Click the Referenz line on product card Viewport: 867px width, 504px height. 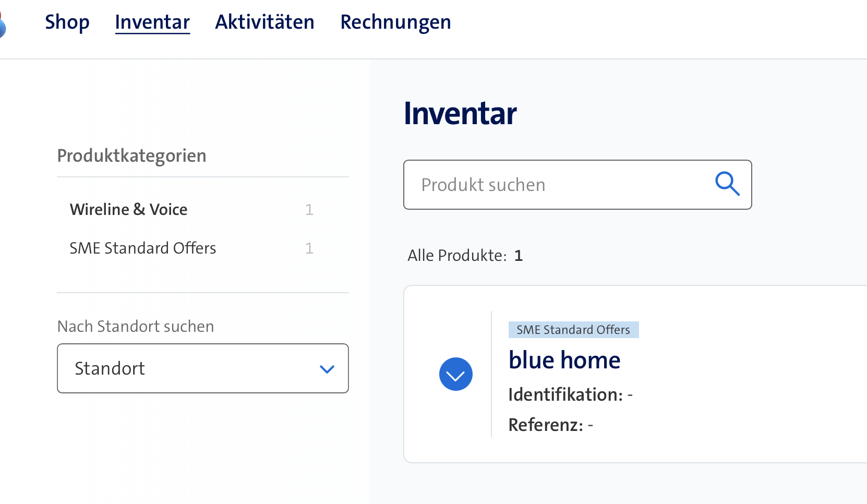550,425
